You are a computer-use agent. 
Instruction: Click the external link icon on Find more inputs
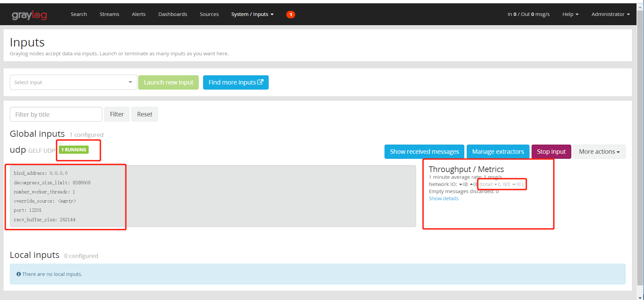[x=260, y=82]
